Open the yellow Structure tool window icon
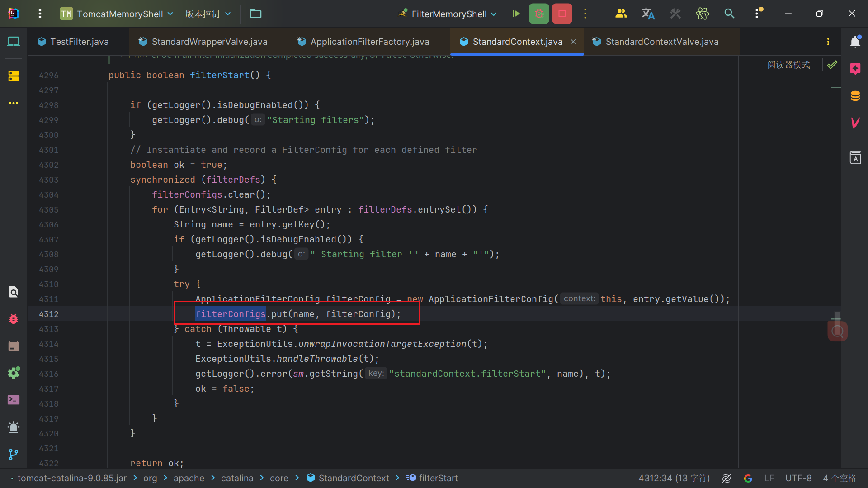 click(14, 76)
